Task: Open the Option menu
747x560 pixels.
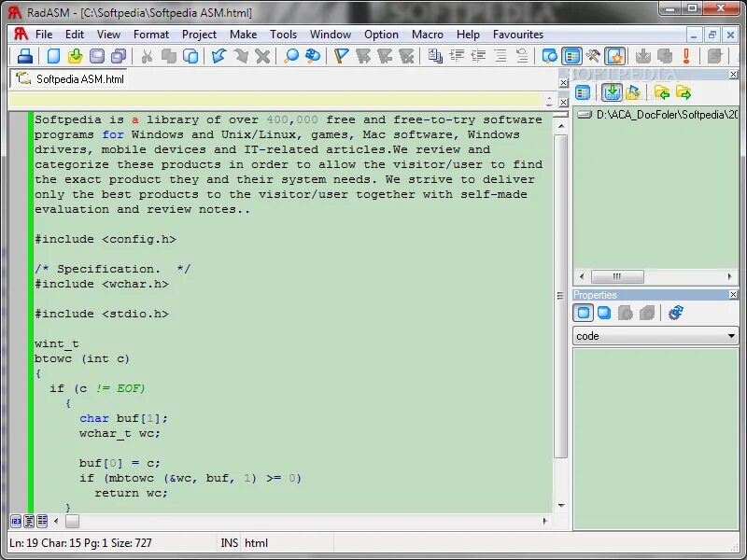Action: [381, 35]
